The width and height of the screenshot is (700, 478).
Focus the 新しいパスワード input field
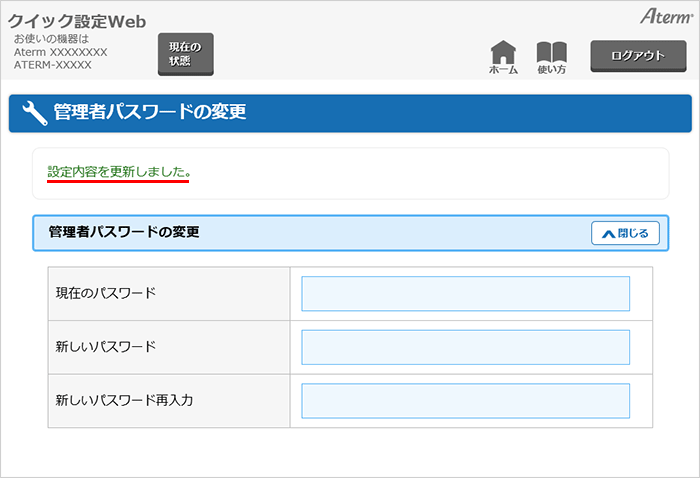pyautogui.click(x=465, y=347)
